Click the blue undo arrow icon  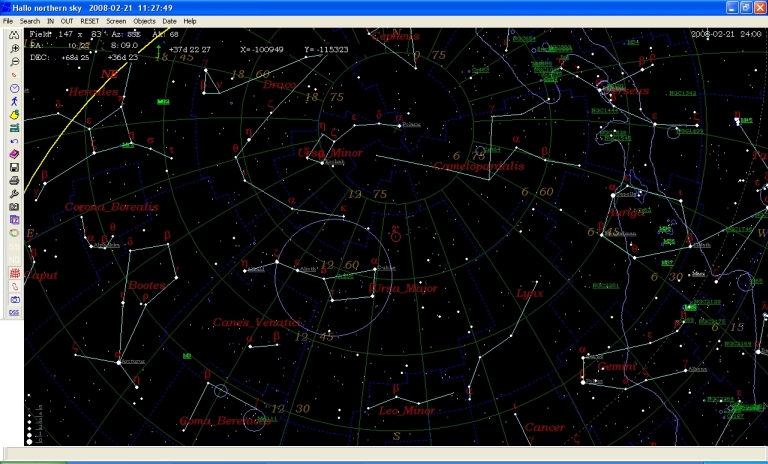click(14, 141)
